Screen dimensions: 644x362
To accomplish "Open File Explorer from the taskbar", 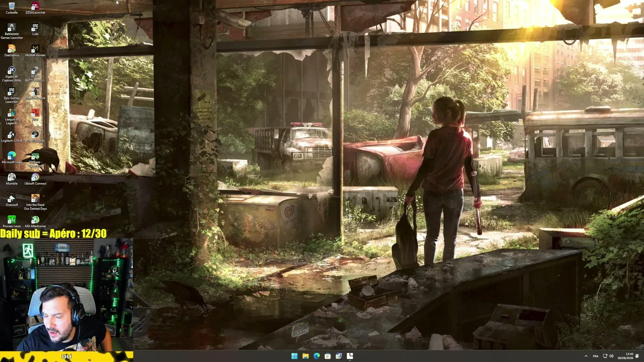I will (305, 356).
